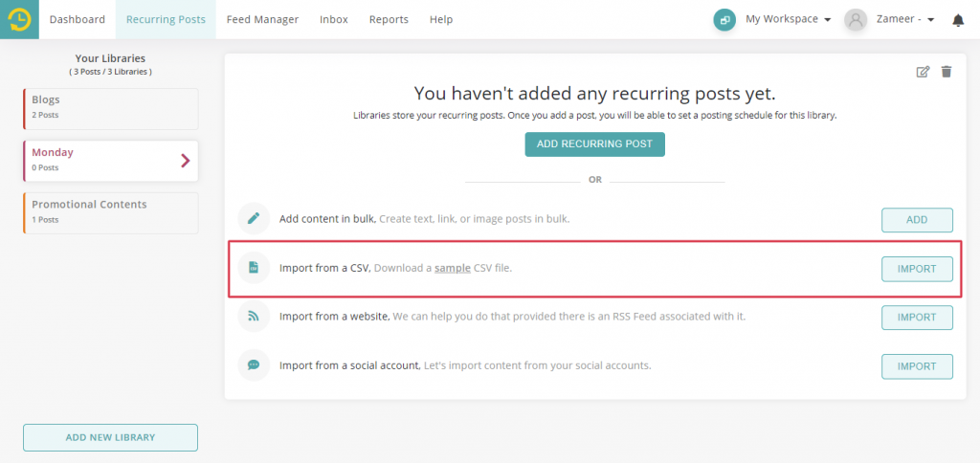980x463 pixels.
Task: Open the Reports menu item
Action: coord(389,19)
